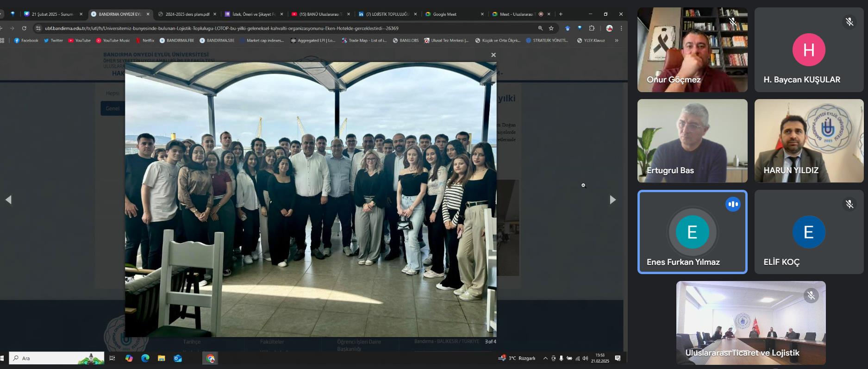The width and height of the screenshot is (868, 369).
Task: Reload the current page
Action: [x=24, y=28]
